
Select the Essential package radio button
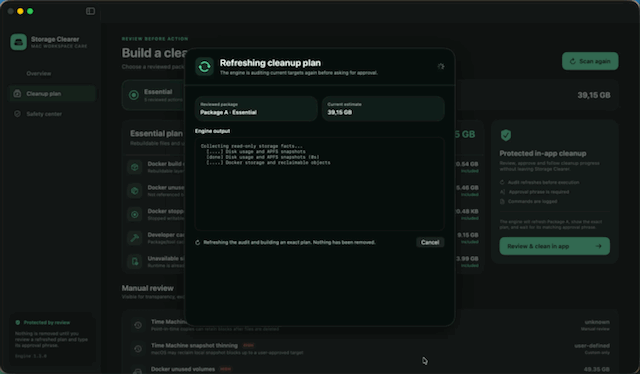pos(133,95)
